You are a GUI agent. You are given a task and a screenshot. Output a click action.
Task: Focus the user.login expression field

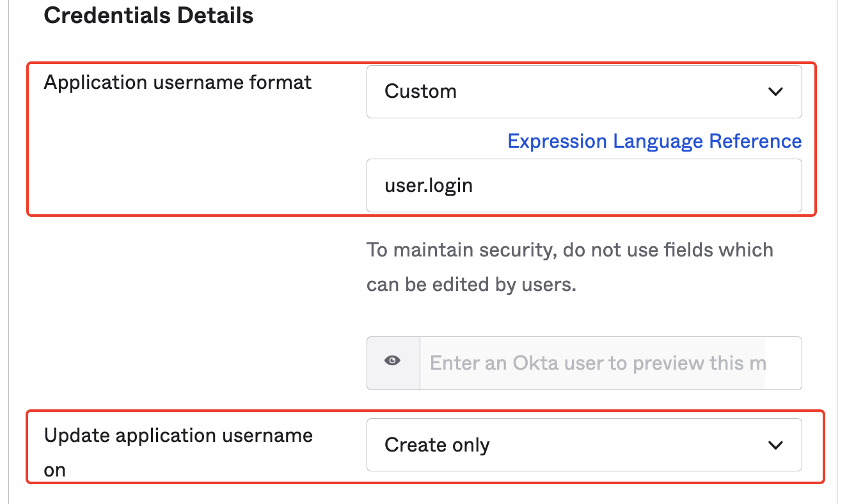[x=583, y=185]
